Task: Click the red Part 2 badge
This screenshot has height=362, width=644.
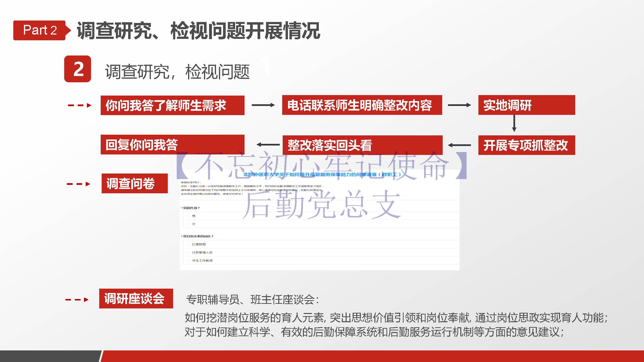Action: 40,30
